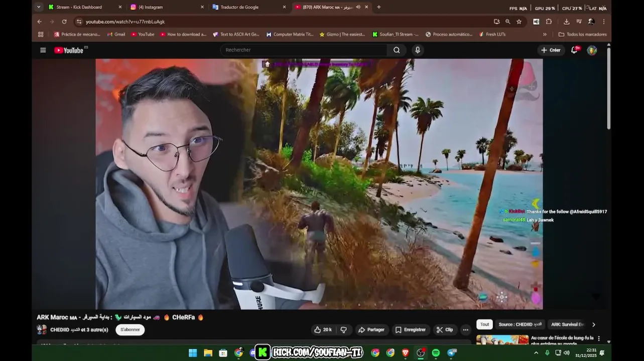Open Windows Start menu on taskbar
Image resolution: width=644 pixels, height=361 pixels.
coord(193,353)
